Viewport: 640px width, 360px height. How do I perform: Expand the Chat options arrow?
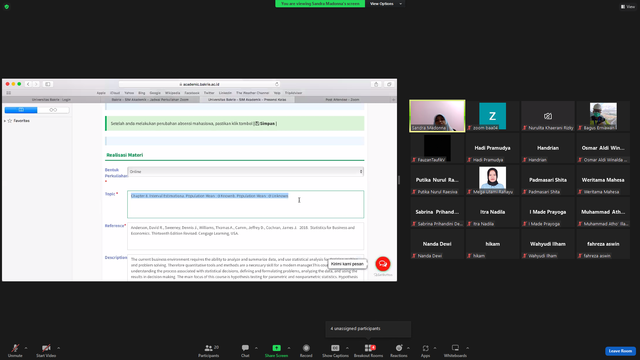pyautogui.click(x=256, y=348)
